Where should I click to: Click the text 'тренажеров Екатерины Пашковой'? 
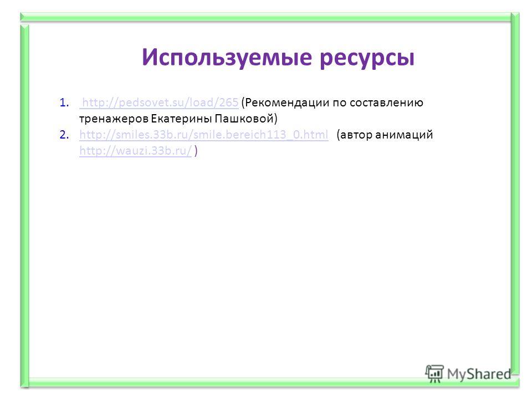(x=176, y=119)
